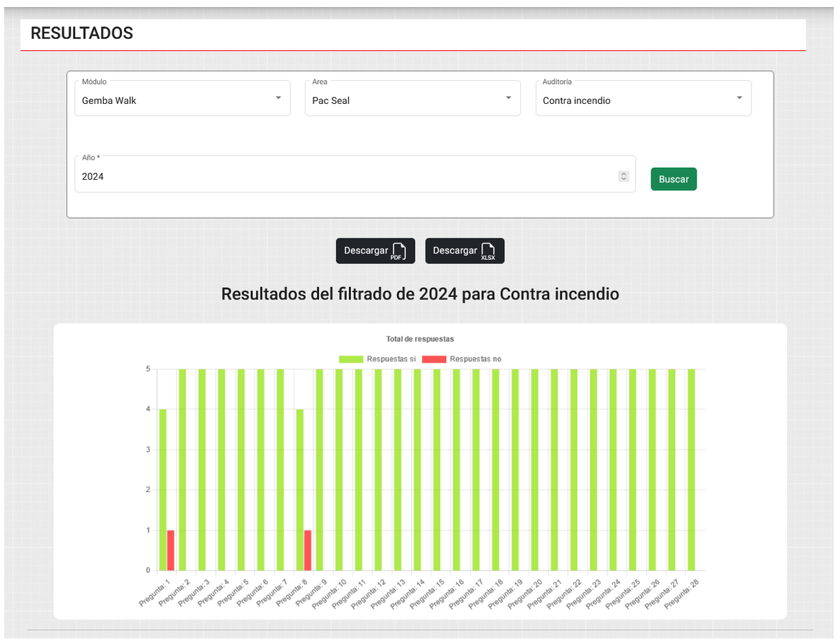Click the 'Pregunta: 20' axis label
The width and height of the screenshot is (840, 644).
[x=524, y=594]
